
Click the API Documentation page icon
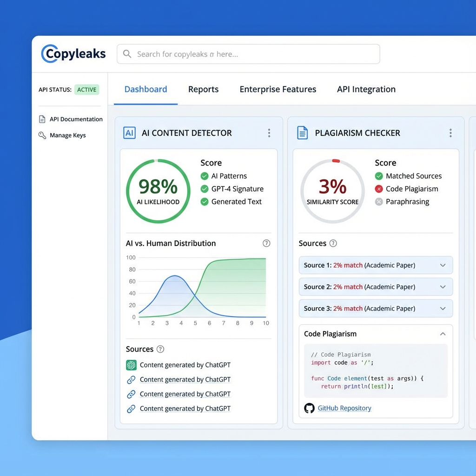pyautogui.click(x=42, y=119)
